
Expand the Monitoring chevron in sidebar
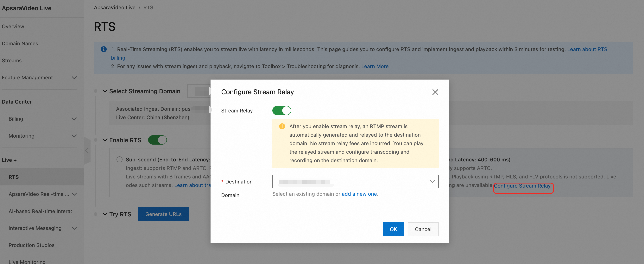(x=74, y=136)
